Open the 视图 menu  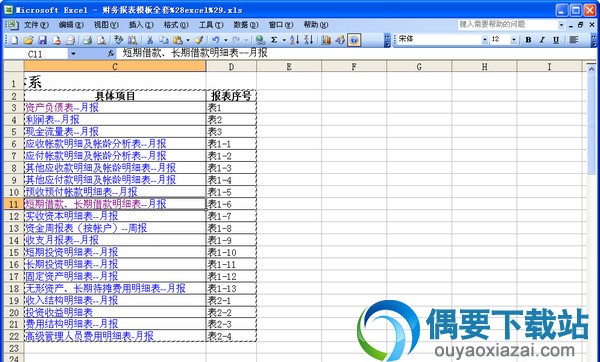pyautogui.click(x=106, y=25)
